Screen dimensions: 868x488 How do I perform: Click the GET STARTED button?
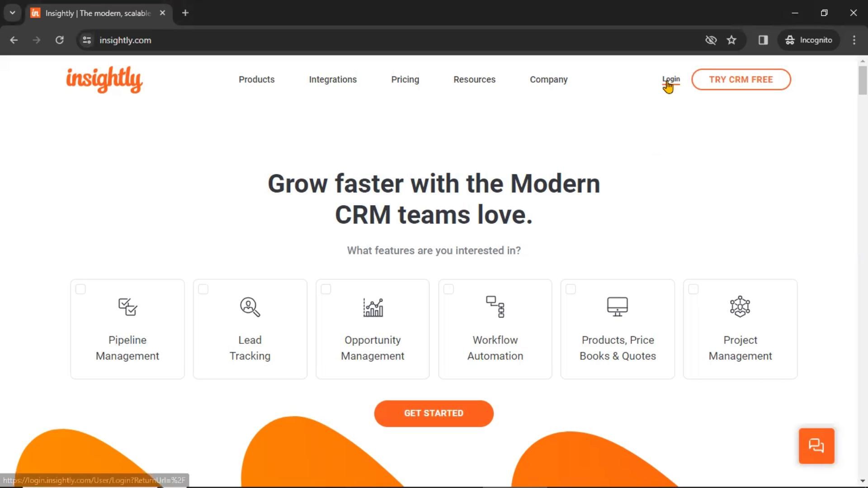[x=434, y=413]
